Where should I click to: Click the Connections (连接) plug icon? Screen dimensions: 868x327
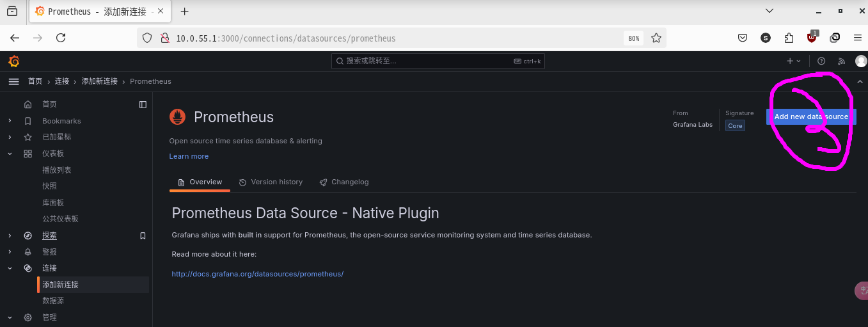28,268
